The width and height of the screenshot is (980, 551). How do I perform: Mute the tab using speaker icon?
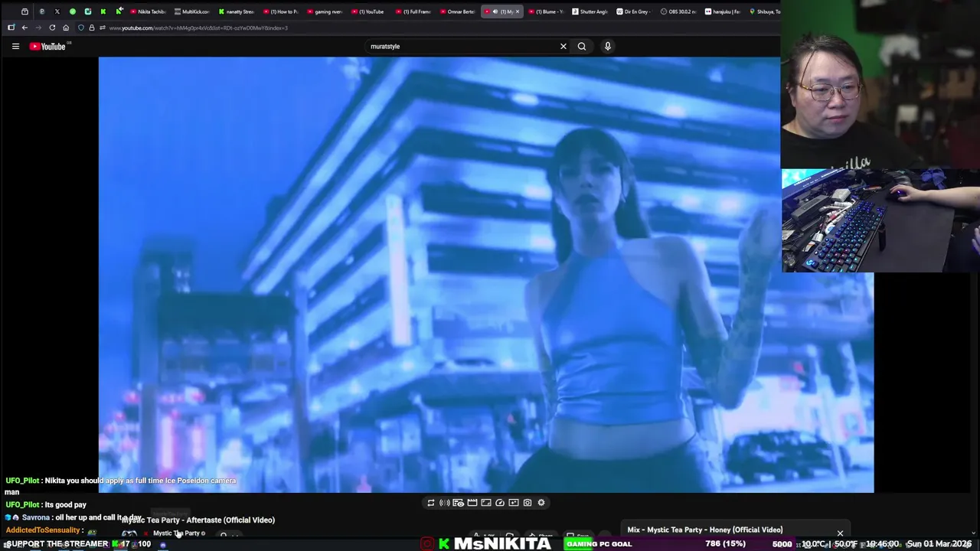coord(495,11)
